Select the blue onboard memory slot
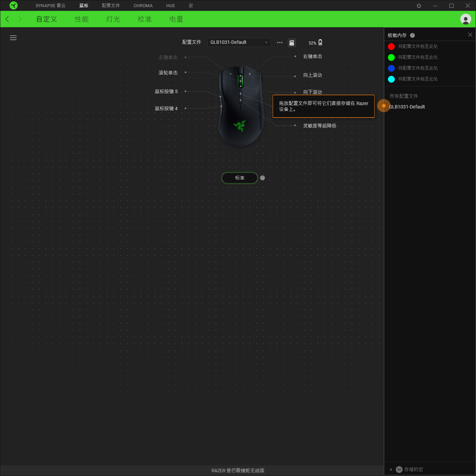476x476 pixels. (x=391, y=68)
